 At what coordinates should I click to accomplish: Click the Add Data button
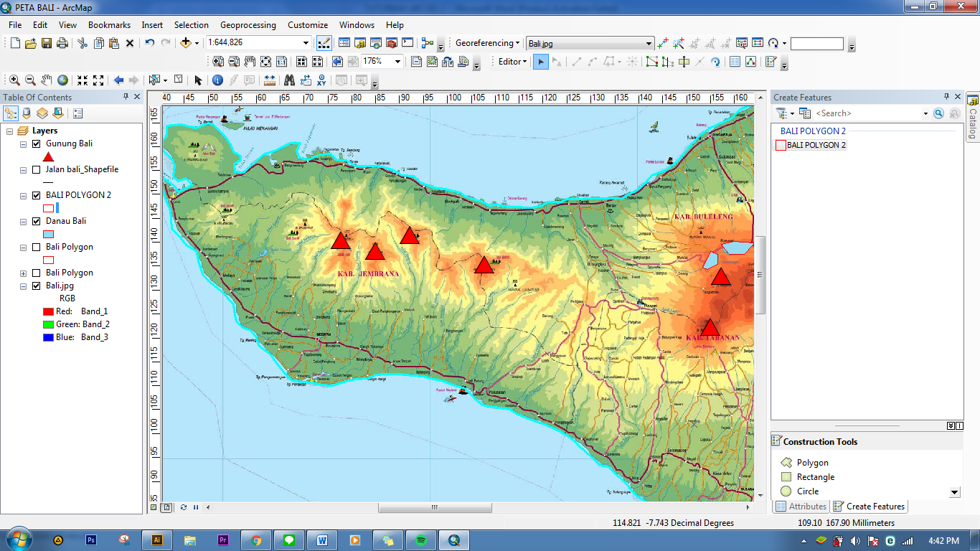185,43
